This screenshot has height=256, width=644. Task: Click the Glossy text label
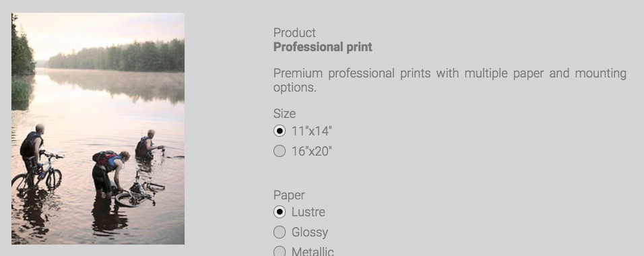coord(310,232)
